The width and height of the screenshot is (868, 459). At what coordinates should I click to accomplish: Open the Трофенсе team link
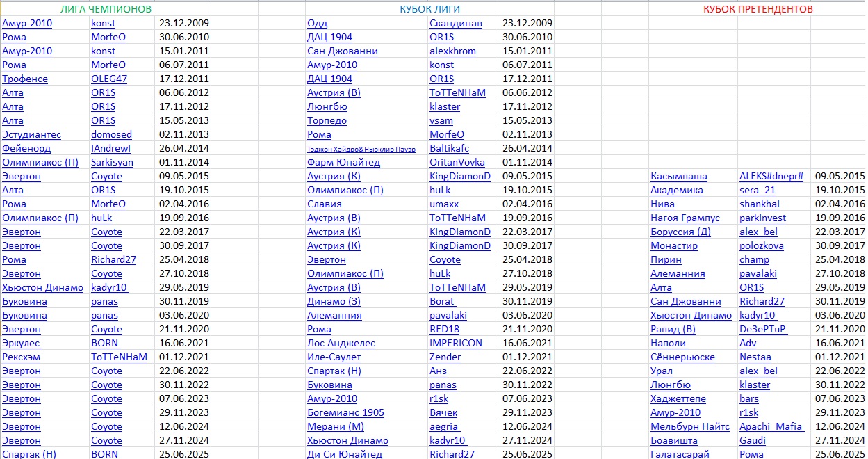coord(25,79)
